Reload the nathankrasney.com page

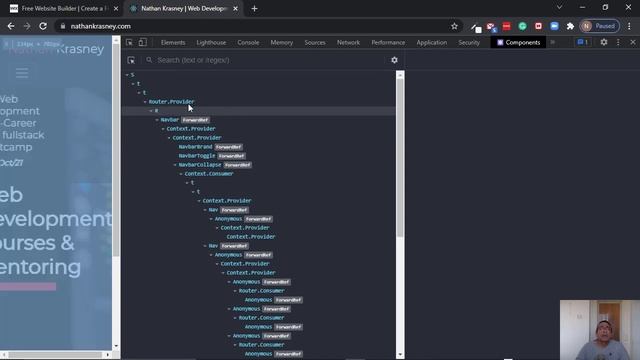43,26
